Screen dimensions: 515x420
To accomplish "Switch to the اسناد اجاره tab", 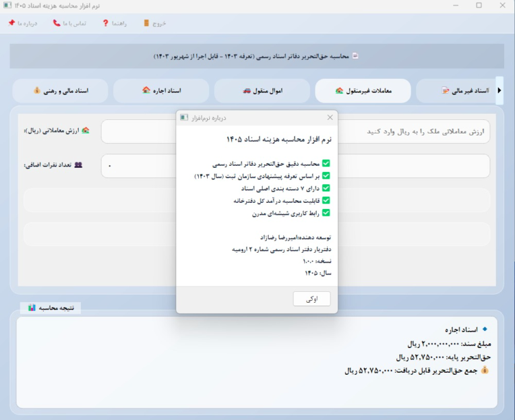I will pyautogui.click(x=161, y=90).
